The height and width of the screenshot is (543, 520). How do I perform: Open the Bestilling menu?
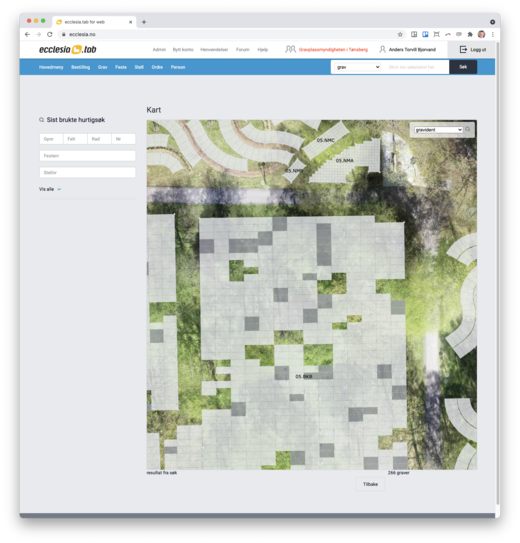click(80, 67)
